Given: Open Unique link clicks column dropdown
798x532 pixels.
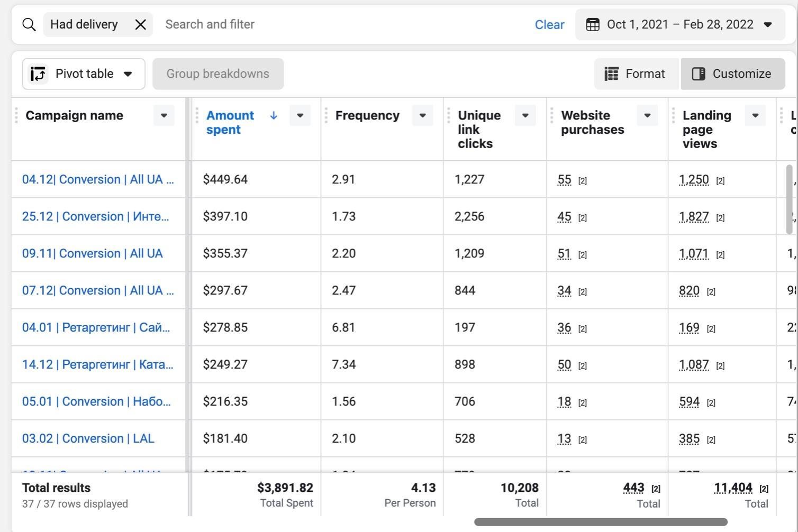Looking at the screenshot, I should pos(525,116).
